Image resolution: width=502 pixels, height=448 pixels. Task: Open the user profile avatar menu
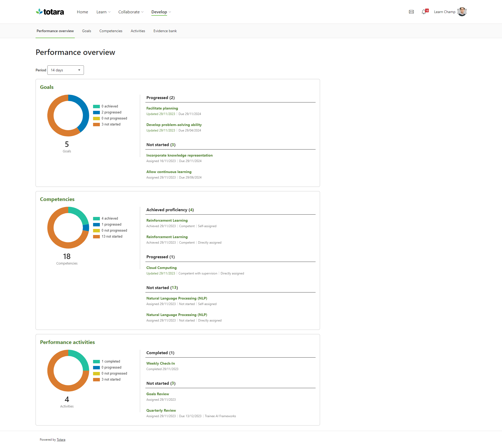[x=462, y=12]
